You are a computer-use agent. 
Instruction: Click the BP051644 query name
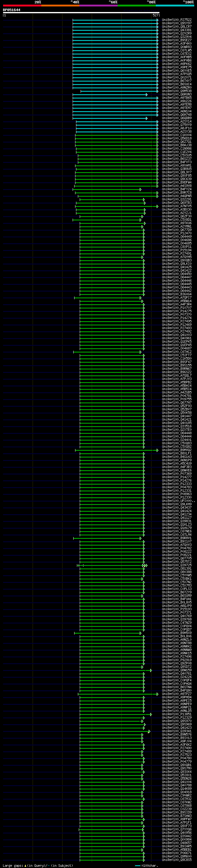coord(11,10)
